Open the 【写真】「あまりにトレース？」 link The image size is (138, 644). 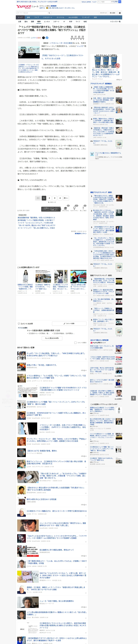click(63, 57)
